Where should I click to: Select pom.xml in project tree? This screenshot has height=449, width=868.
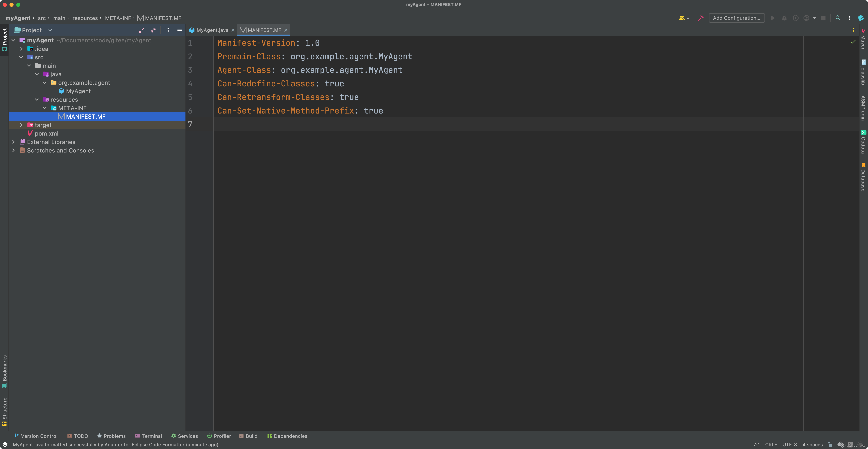(x=46, y=134)
